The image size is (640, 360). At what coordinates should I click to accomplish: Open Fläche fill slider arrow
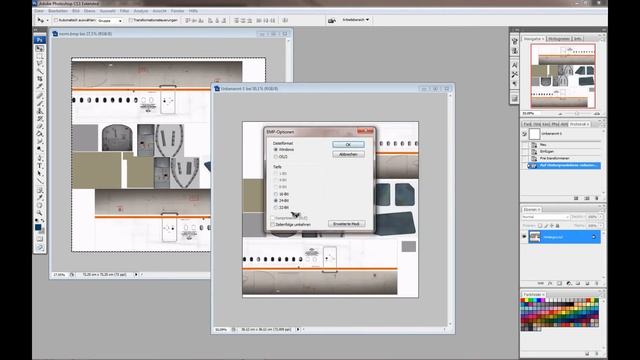point(600,225)
